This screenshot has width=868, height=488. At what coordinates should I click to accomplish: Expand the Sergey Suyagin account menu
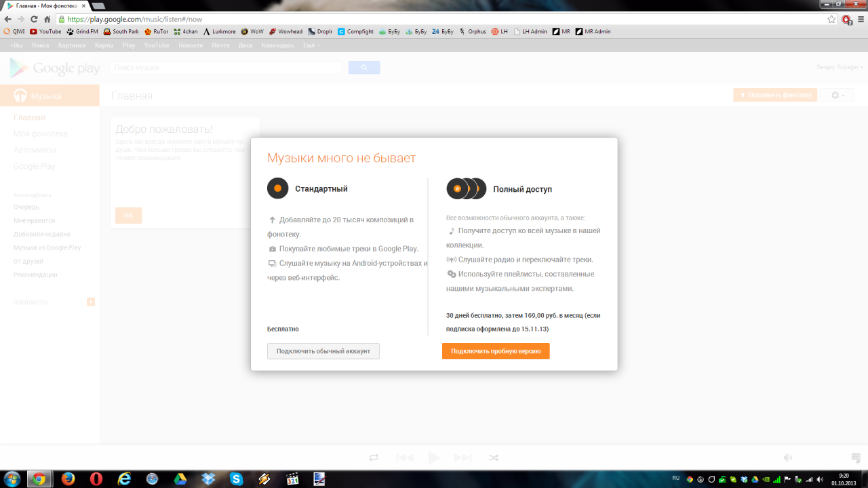point(841,67)
